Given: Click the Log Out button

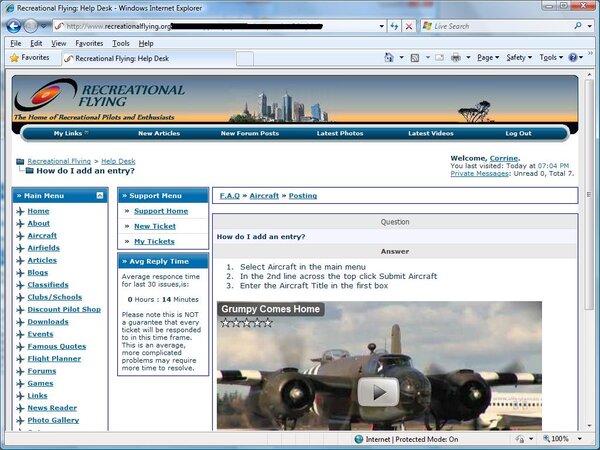Looking at the screenshot, I should 518,133.
